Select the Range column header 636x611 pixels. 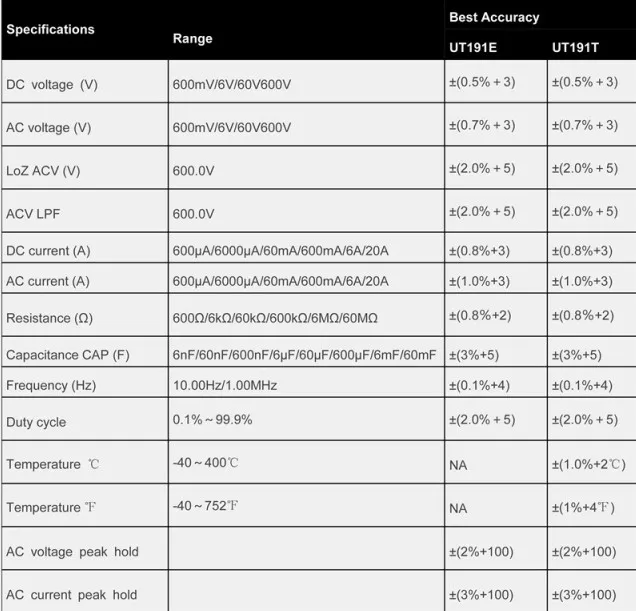coord(193,39)
